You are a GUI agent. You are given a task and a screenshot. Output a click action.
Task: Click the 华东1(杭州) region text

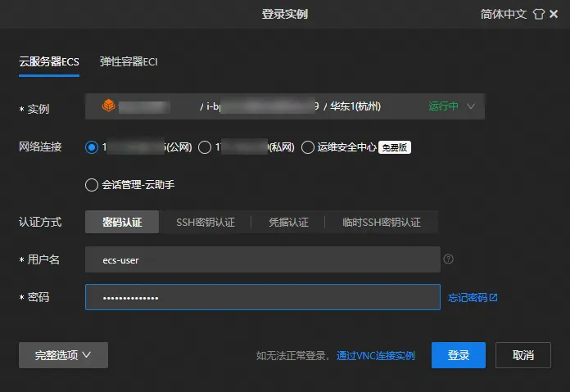point(355,106)
